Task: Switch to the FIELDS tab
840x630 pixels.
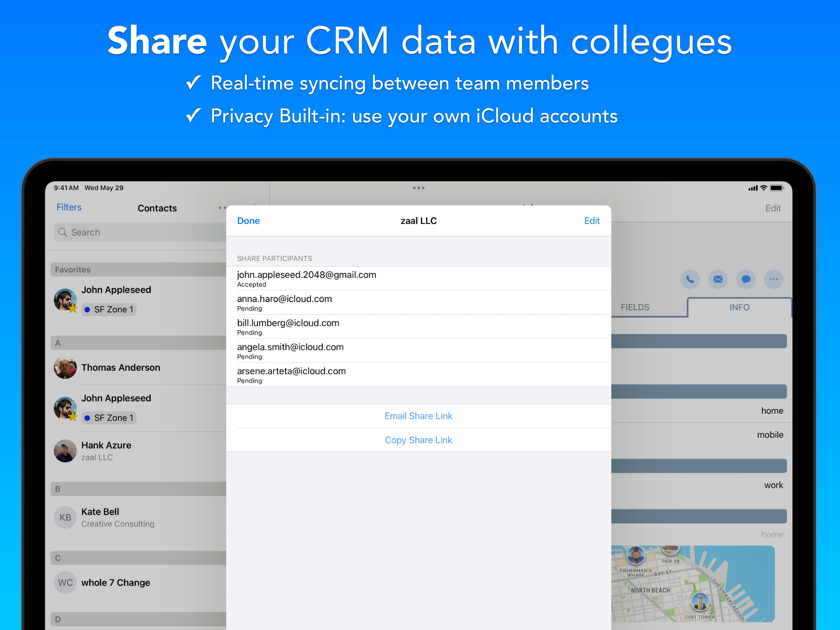Action: pos(635,307)
